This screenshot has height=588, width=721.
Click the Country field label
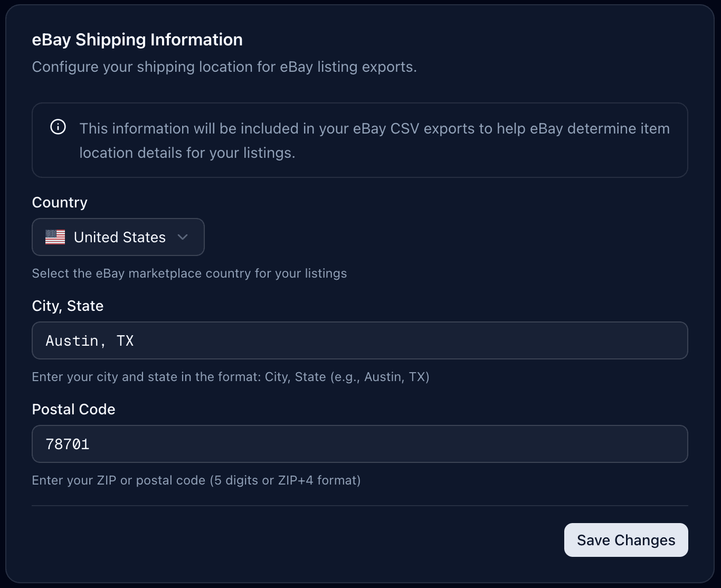[x=59, y=202]
